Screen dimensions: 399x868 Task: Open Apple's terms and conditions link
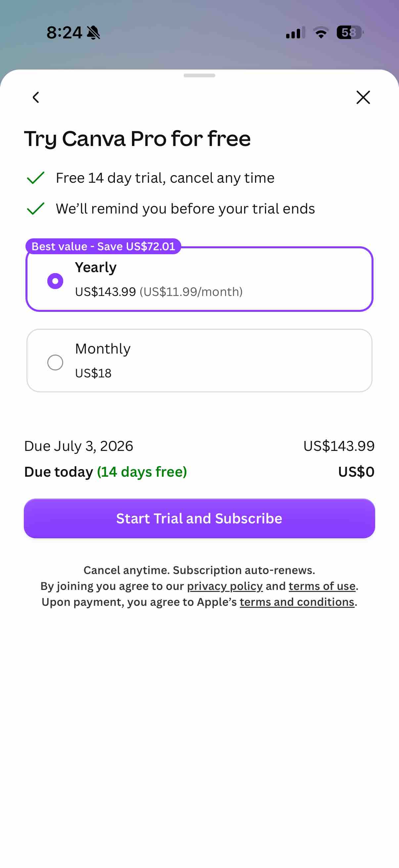[297, 602]
